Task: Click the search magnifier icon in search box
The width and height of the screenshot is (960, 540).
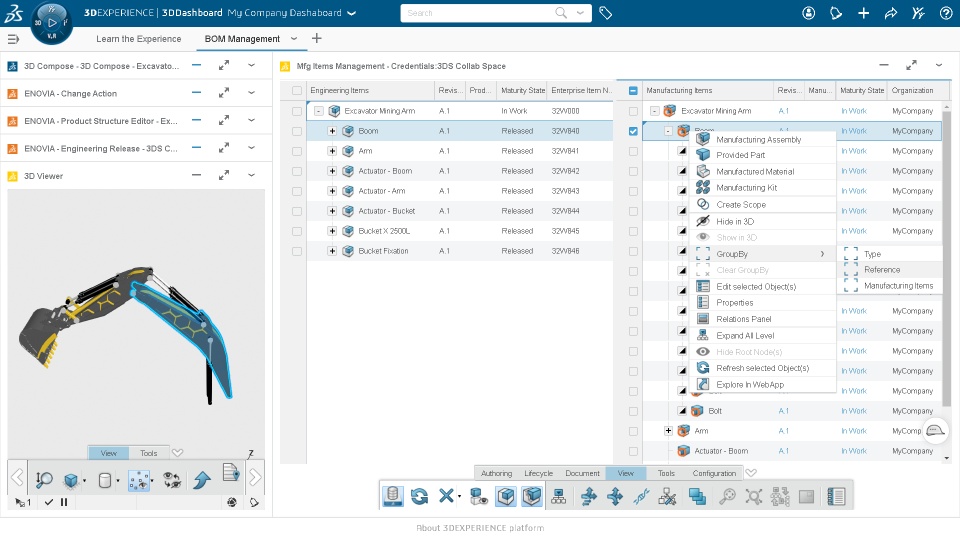Action: [x=560, y=13]
